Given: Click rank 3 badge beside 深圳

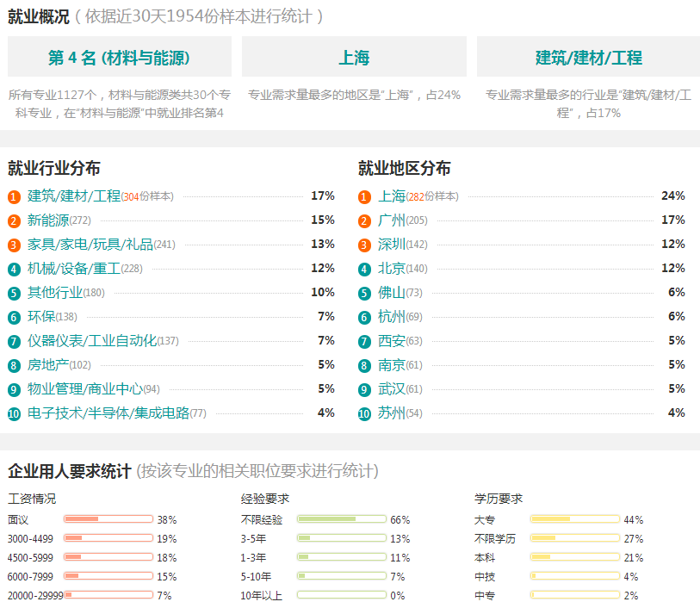Looking at the screenshot, I should point(364,245).
